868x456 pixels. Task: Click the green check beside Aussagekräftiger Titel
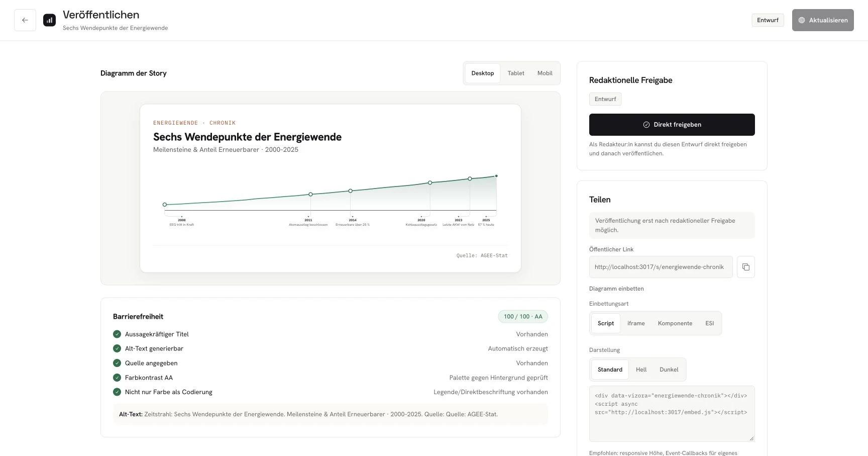click(x=117, y=334)
